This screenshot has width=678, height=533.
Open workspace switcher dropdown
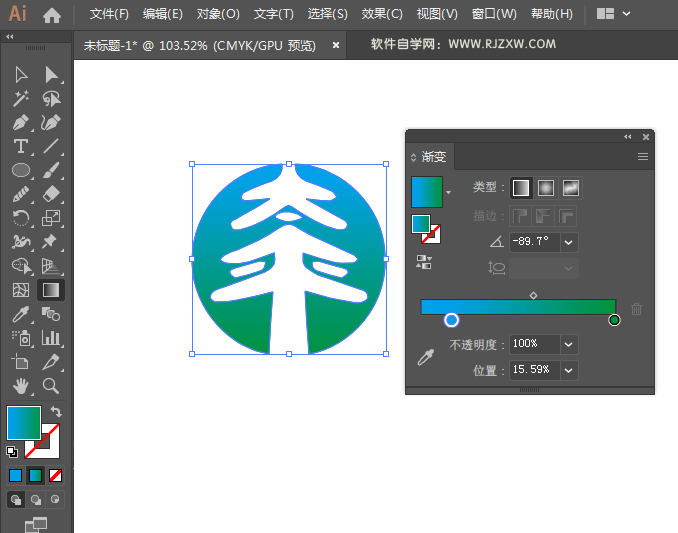coord(626,14)
